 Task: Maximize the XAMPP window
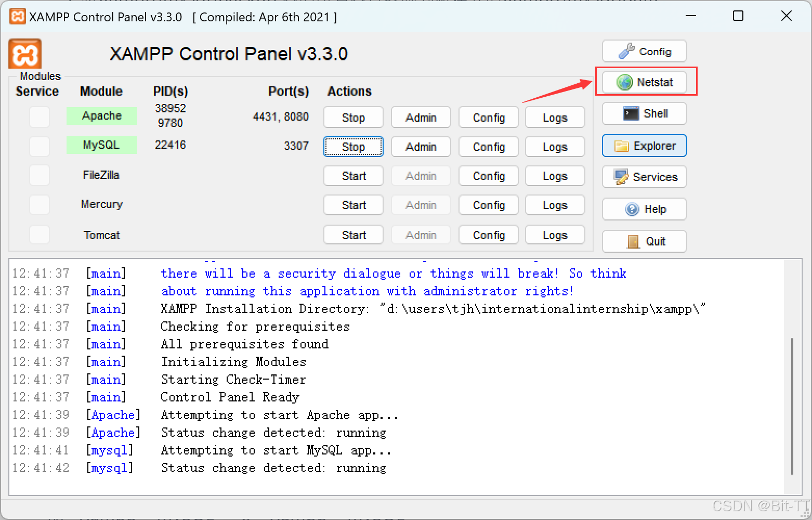[x=738, y=16]
